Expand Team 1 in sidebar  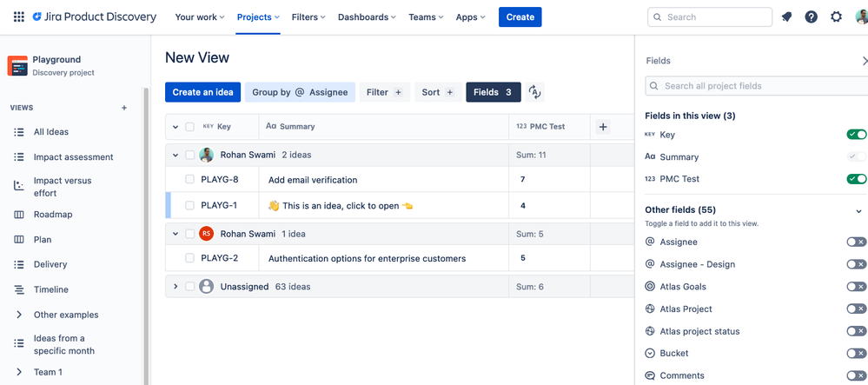click(19, 372)
